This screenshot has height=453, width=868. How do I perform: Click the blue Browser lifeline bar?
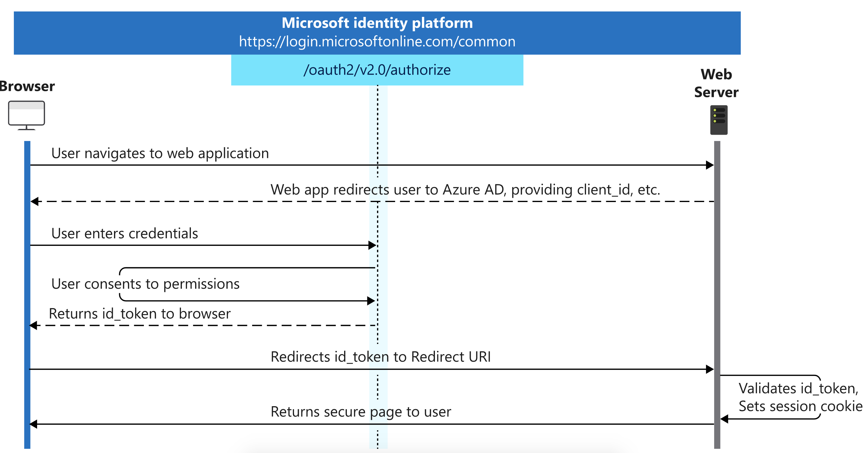coord(27,270)
